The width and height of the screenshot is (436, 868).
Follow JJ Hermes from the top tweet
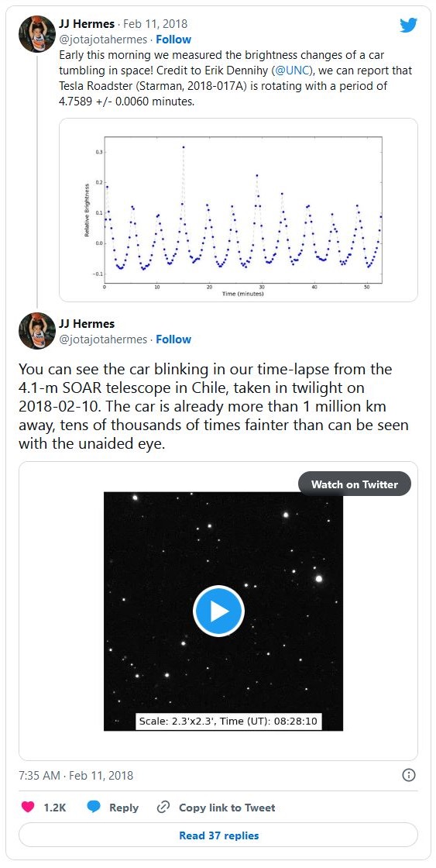click(173, 40)
